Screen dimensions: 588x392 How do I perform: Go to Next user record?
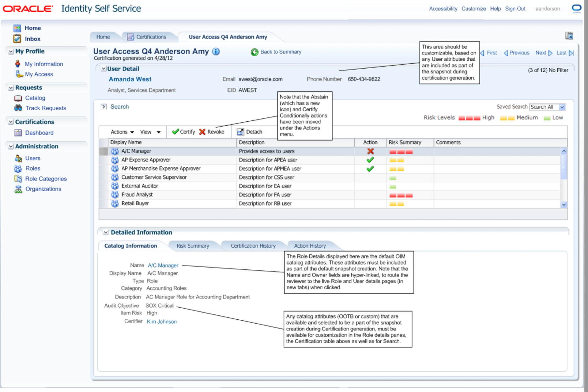[x=544, y=53]
